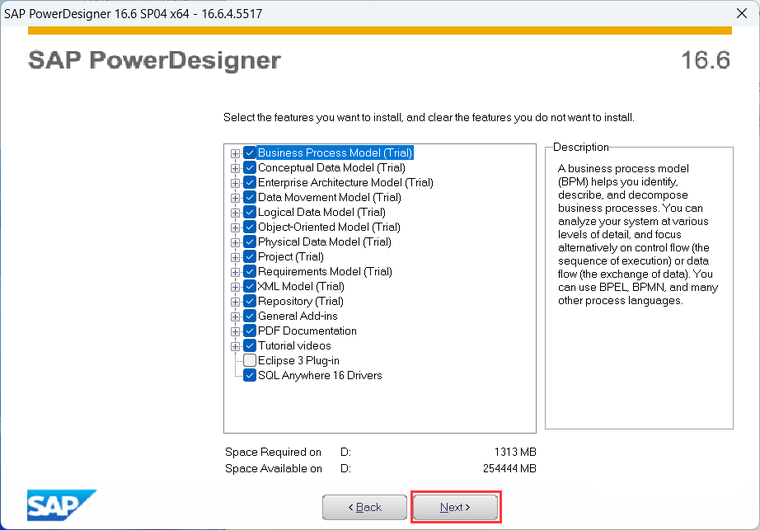Screen dimensions: 760x530
Task: Expand the Project (Trial) tree node
Action: click(235, 257)
